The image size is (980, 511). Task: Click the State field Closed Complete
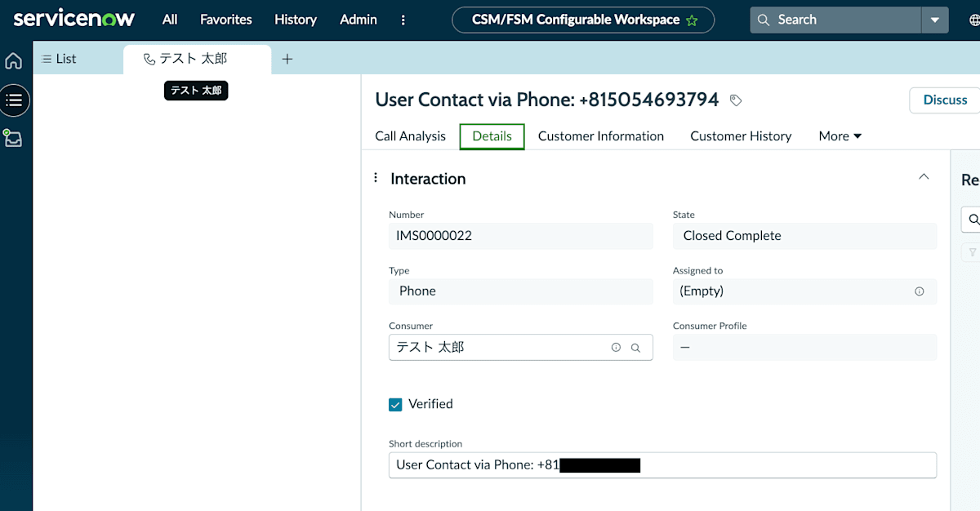click(804, 236)
